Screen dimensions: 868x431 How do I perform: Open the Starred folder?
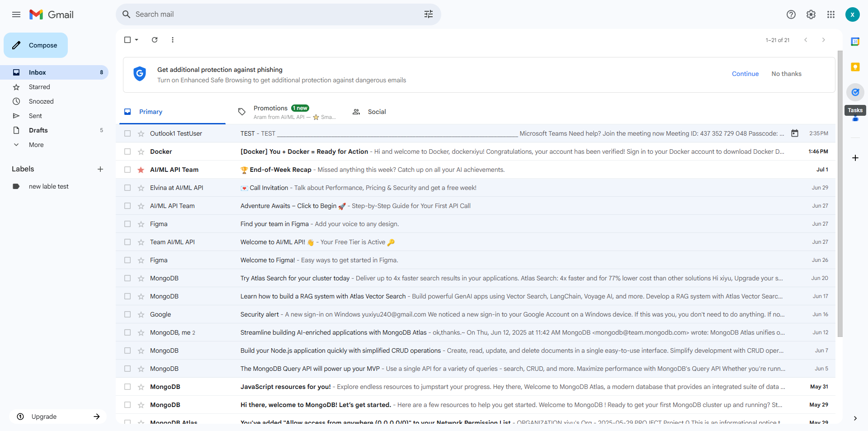[54, 87]
